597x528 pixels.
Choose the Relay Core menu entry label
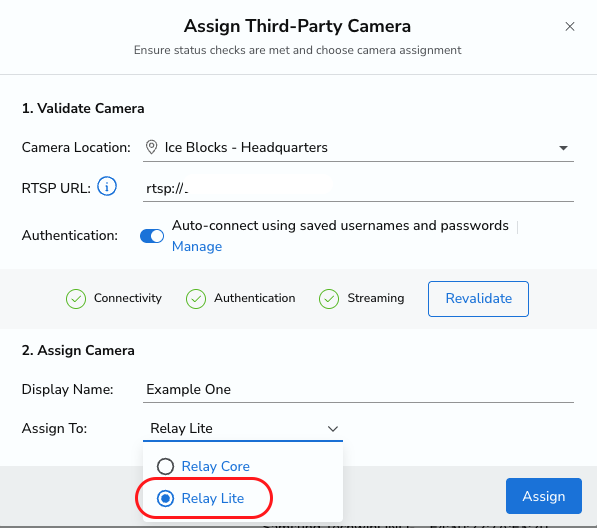point(215,466)
